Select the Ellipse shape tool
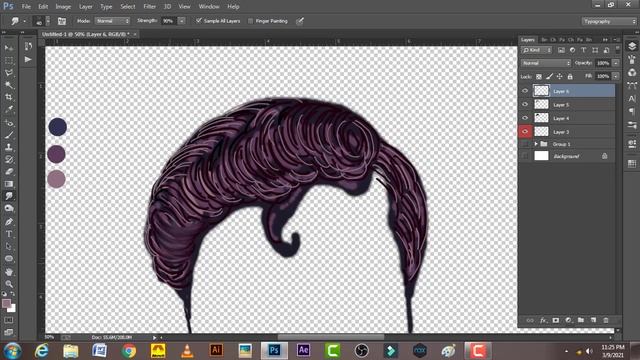Viewport: 640px width, 360px height. point(9,259)
